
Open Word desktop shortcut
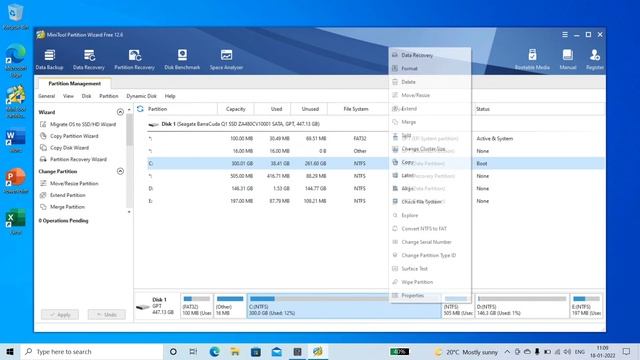(x=16, y=141)
